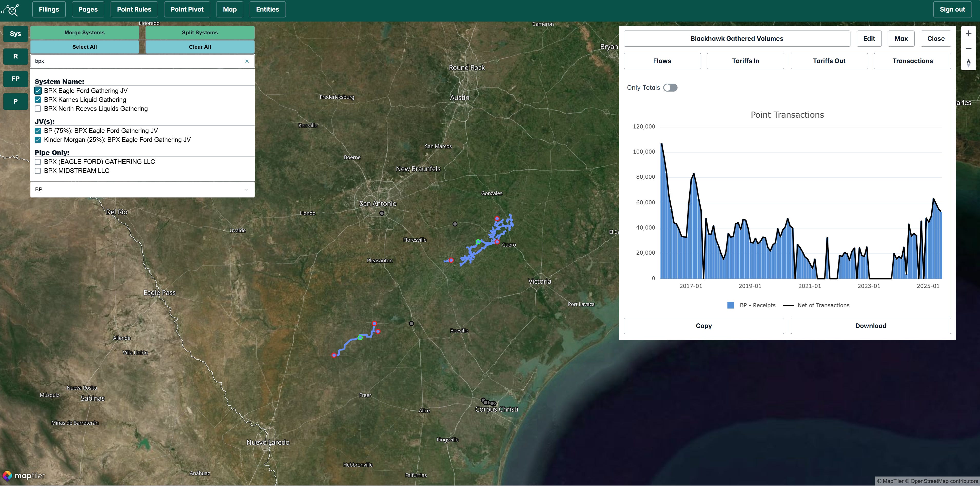Zoom in the map with plus

[968, 33]
